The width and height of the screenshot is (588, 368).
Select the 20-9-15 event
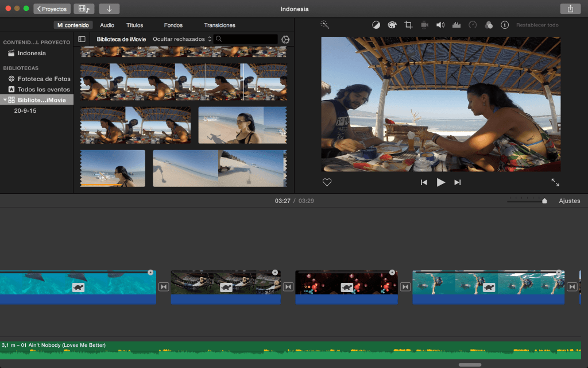tap(25, 111)
